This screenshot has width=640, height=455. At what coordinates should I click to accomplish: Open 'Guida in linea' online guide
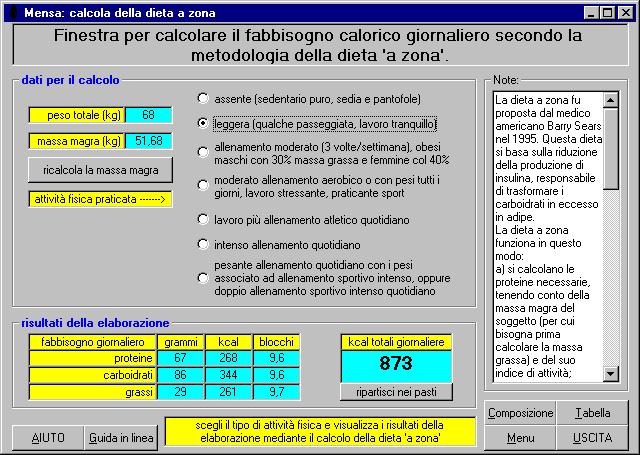click(120, 438)
